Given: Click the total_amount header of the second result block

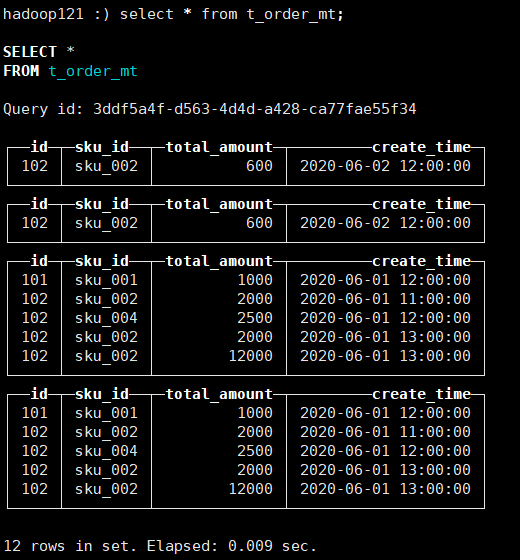Looking at the screenshot, I should 219,204.
